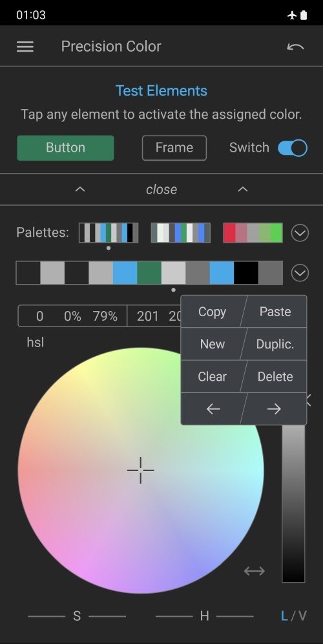Collapse panel with right chevron arrow
Screen dimensions: 323x644
243,189
